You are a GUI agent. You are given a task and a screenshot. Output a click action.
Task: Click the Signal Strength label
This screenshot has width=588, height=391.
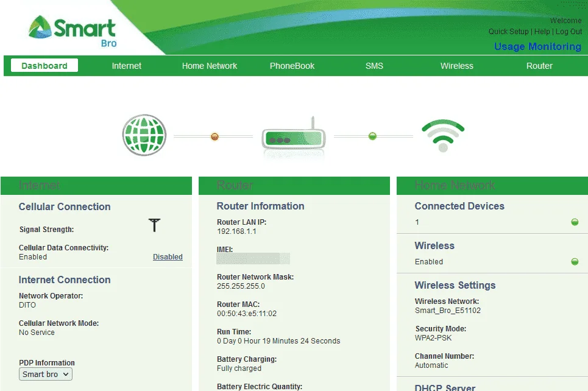tap(46, 230)
